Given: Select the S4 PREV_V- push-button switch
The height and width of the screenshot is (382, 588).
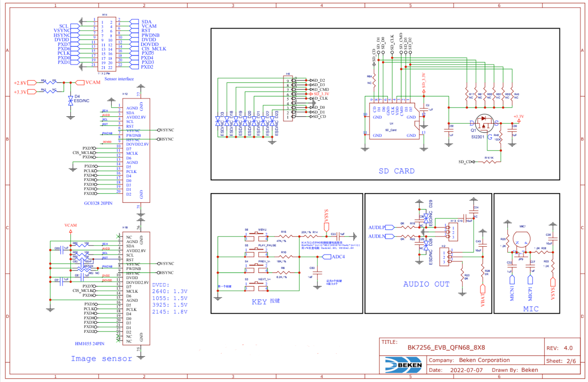Looking at the screenshot, I should click(256, 268).
